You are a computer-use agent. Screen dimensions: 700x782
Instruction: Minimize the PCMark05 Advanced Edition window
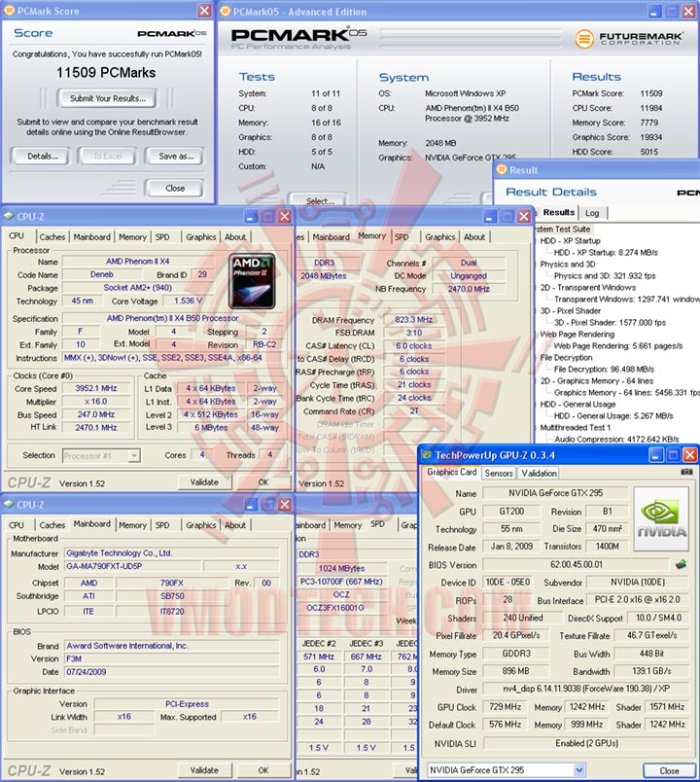[655, 11]
